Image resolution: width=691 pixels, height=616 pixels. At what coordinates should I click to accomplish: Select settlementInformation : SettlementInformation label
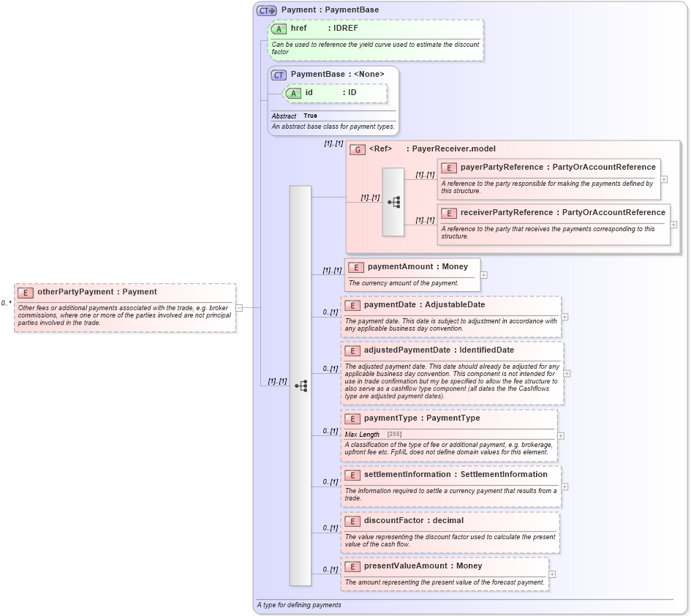coord(456,475)
